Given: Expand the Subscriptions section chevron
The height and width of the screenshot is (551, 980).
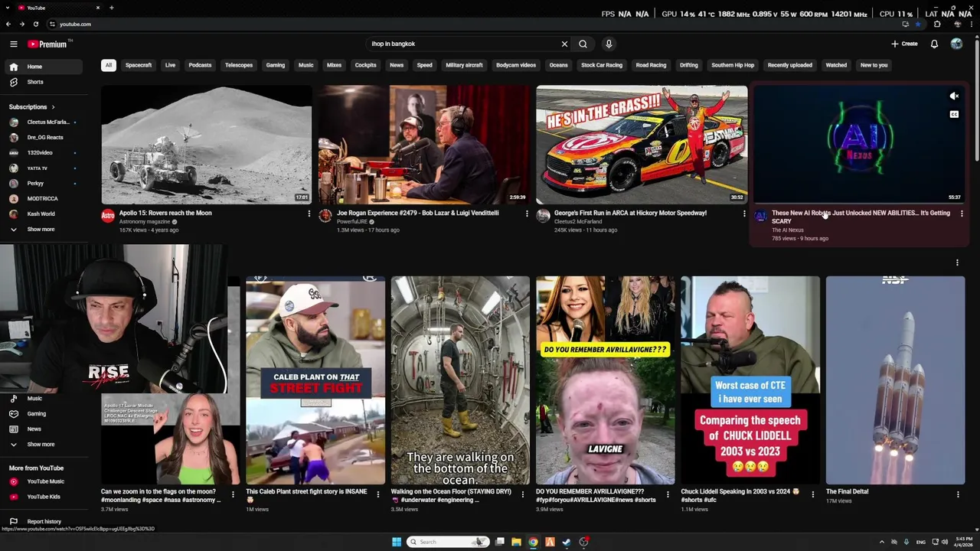Looking at the screenshot, I should click(x=53, y=107).
